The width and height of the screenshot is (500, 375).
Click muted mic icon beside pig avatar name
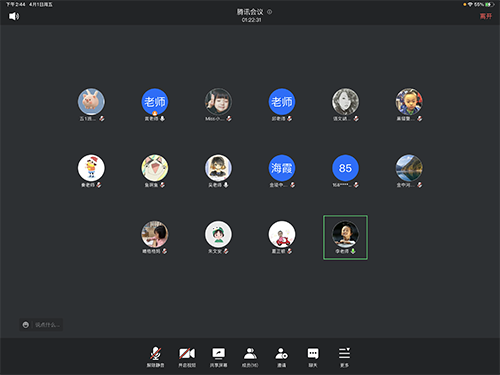tap(102, 119)
